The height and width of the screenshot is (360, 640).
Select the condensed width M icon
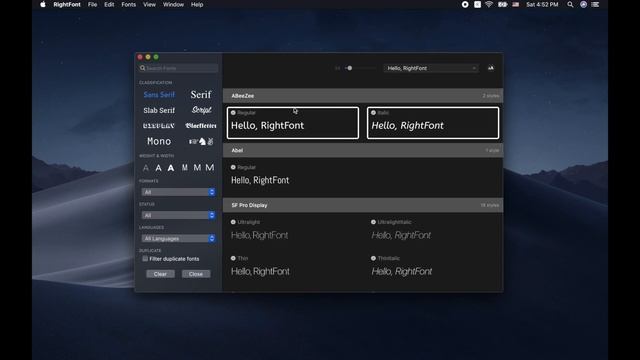point(185,168)
